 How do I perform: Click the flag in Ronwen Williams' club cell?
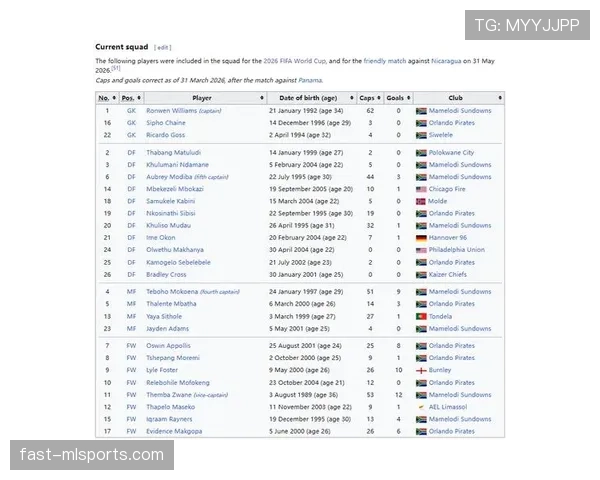coord(421,111)
